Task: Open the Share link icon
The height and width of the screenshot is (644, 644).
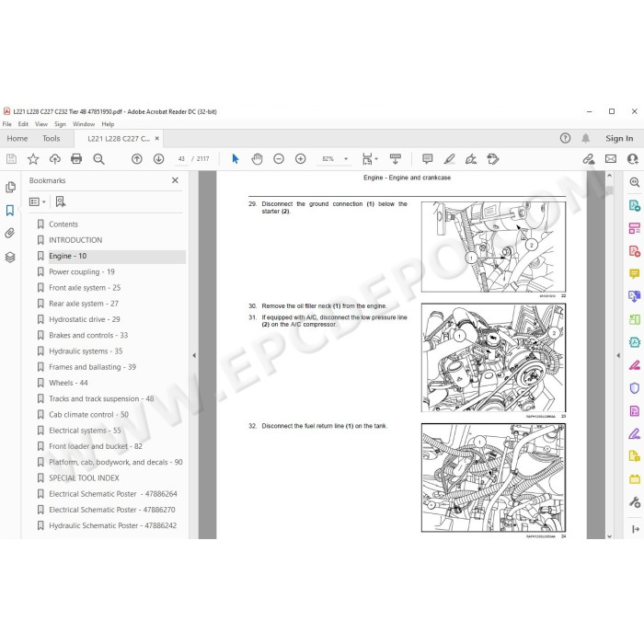Action: 589,159
